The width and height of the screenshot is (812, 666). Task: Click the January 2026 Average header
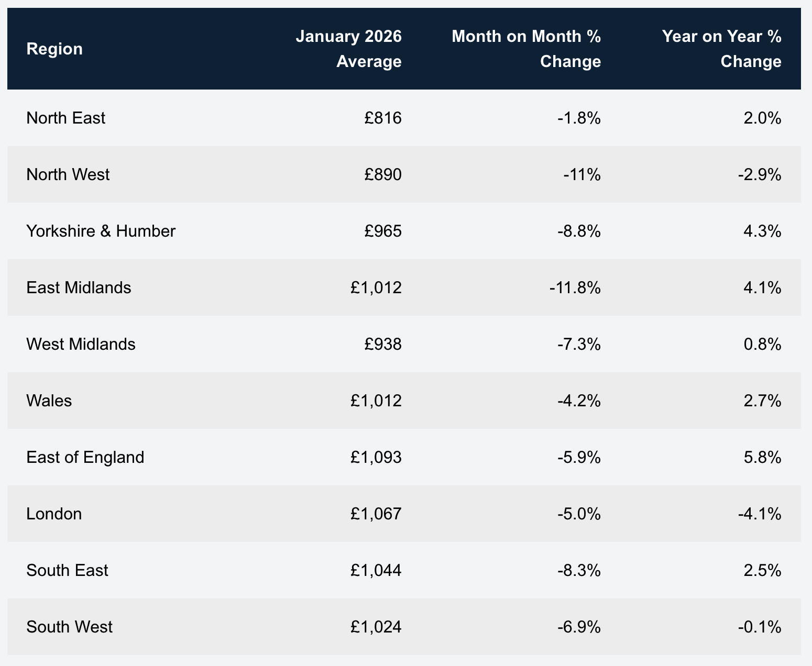click(349, 49)
